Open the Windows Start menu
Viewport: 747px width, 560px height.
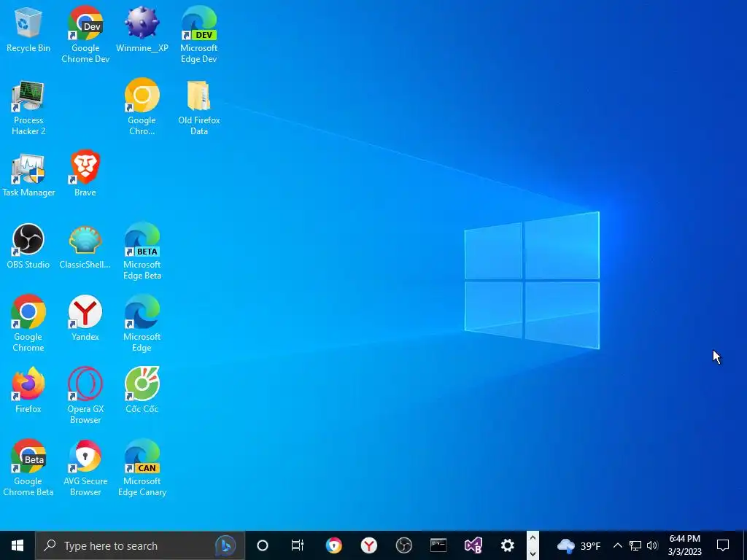tap(18, 545)
